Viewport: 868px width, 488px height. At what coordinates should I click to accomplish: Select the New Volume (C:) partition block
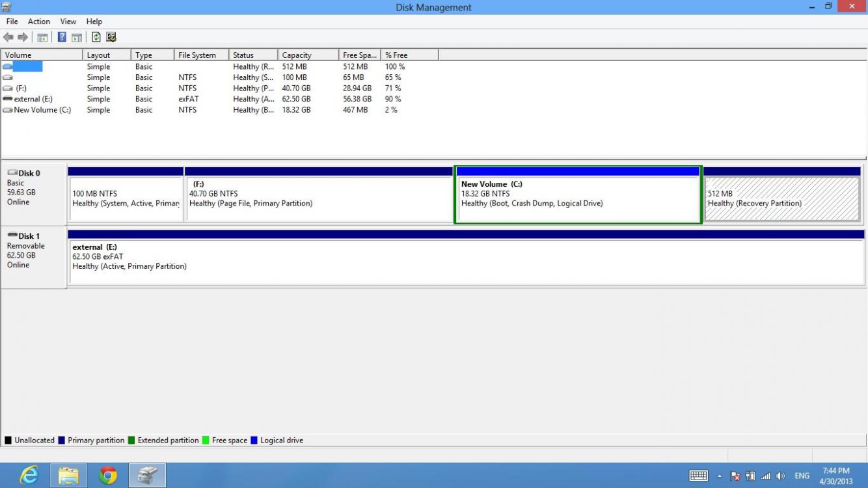[x=578, y=194]
